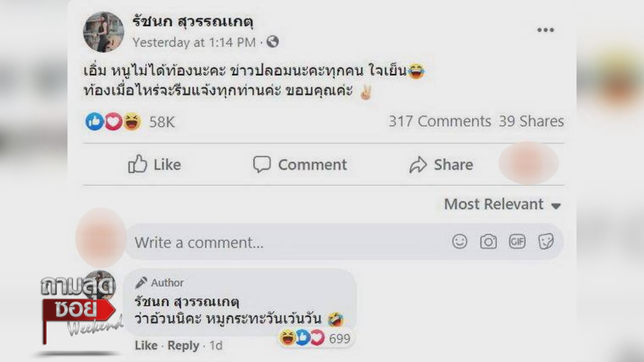Open the post author's profile picture

pyautogui.click(x=104, y=32)
